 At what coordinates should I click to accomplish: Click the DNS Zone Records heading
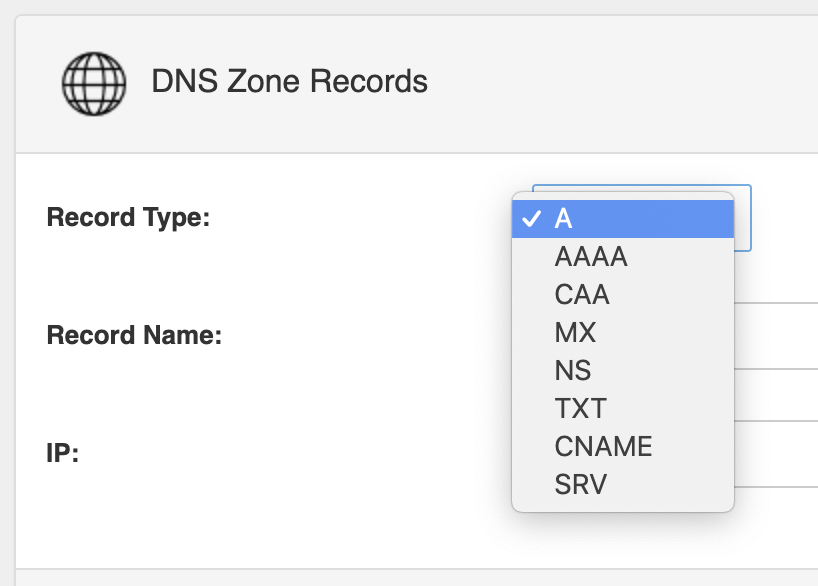(290, 81)
